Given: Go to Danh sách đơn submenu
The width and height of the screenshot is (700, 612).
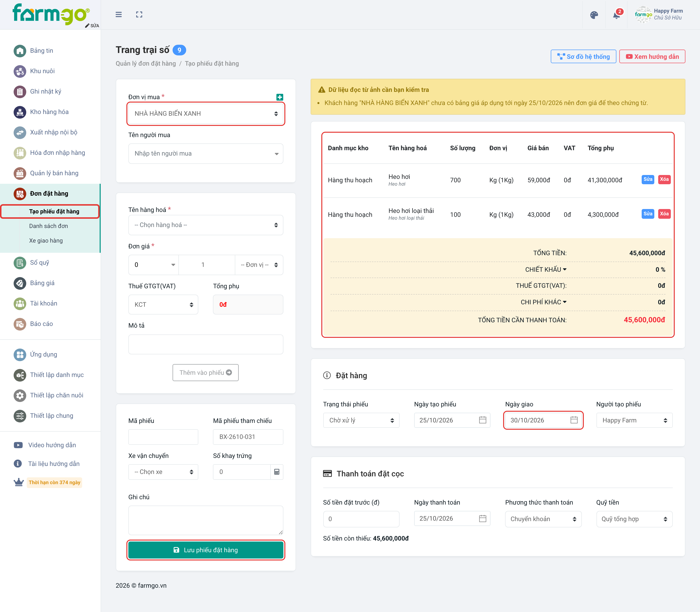Looking at the screenshot, I should pos(48,226).
